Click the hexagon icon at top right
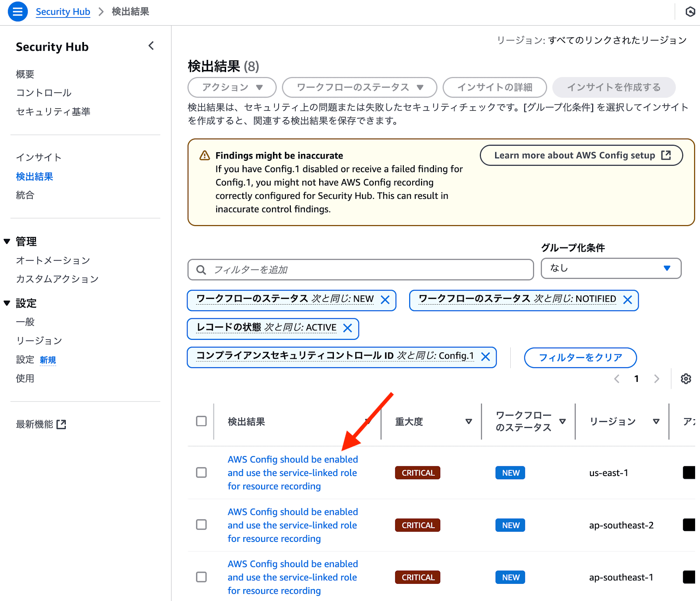The width and height of the screenshot is (700, 601). point(690,12)
